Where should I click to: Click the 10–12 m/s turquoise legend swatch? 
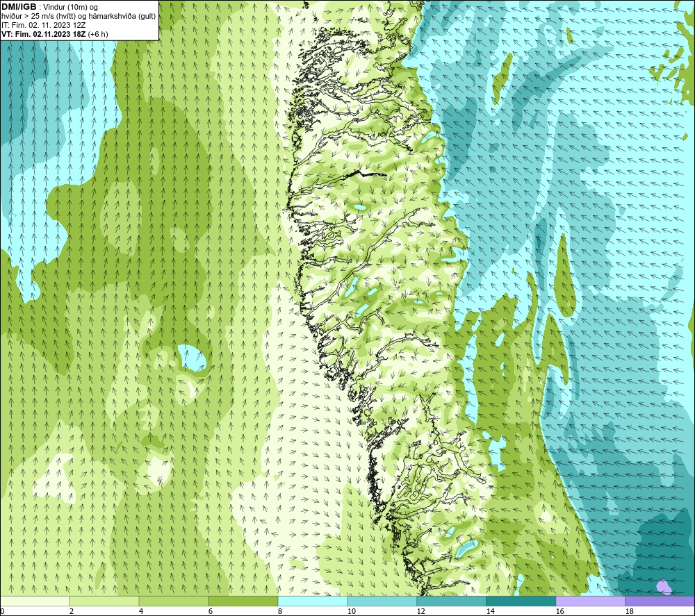coord(382,601)
